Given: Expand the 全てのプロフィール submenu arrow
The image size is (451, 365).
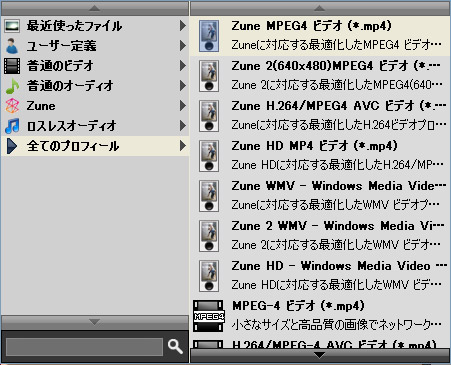Looking at the screenshot, I should [x=183, y=146].
